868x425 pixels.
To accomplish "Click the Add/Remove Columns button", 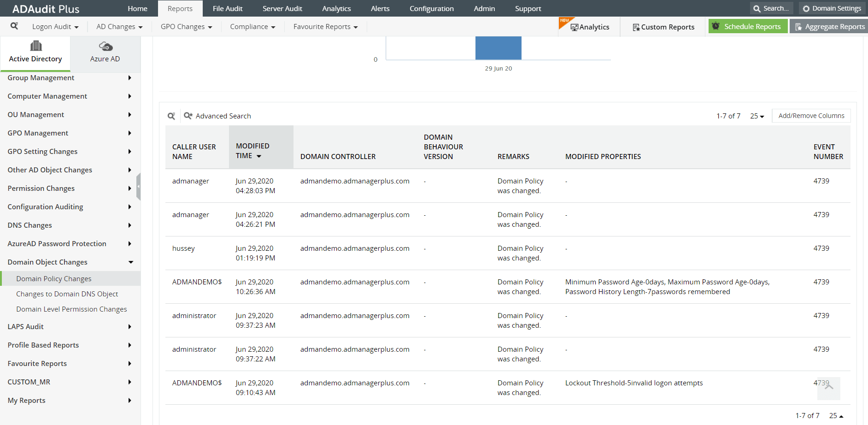I will click(x=811, y=116).
